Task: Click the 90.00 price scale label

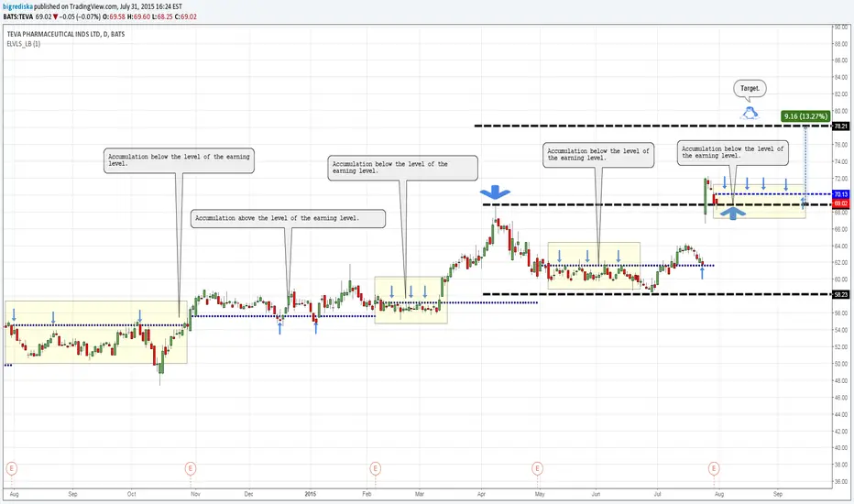Action: pos(840,27)
